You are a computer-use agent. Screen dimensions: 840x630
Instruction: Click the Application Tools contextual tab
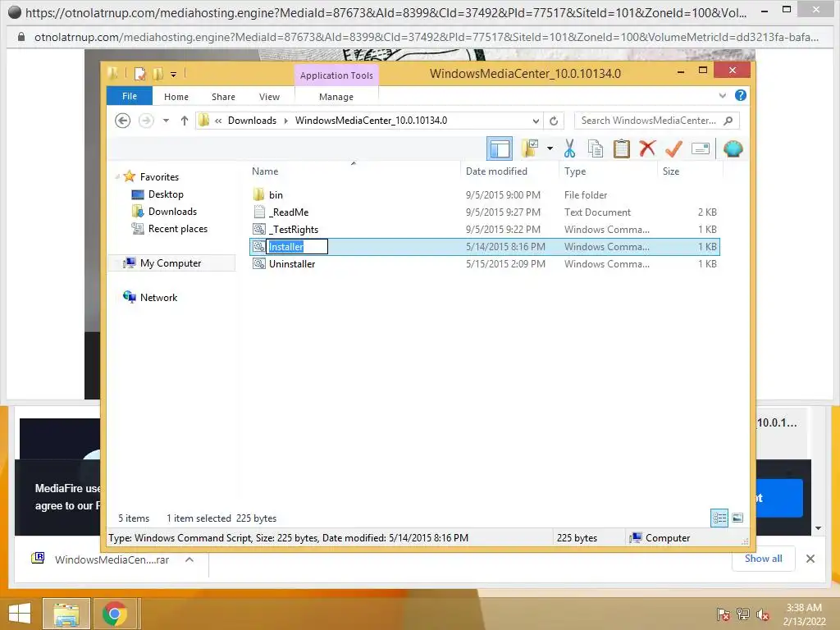coord(336,75)
